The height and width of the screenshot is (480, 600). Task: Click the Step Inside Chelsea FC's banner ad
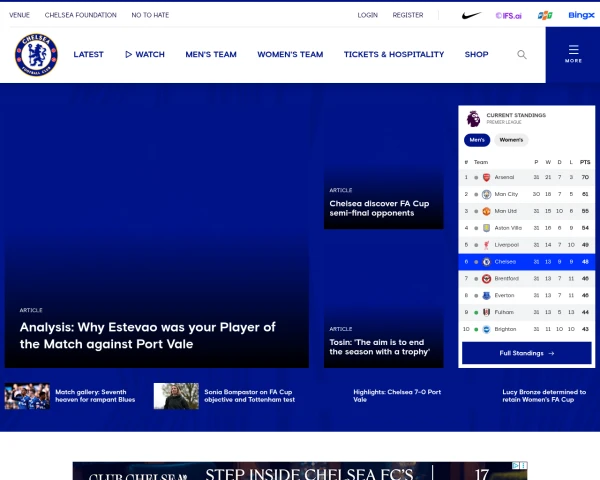click(300, 471)
